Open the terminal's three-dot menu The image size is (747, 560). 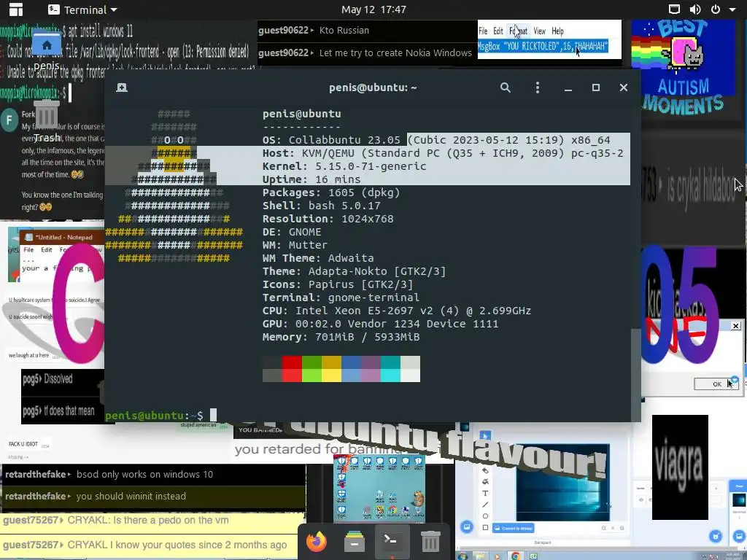[538, 87]
